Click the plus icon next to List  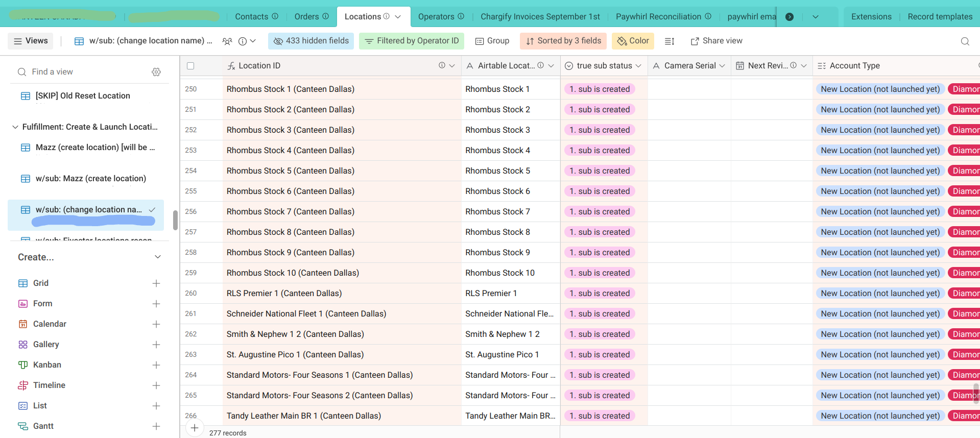pyautogui.click(x=156, y=406)
